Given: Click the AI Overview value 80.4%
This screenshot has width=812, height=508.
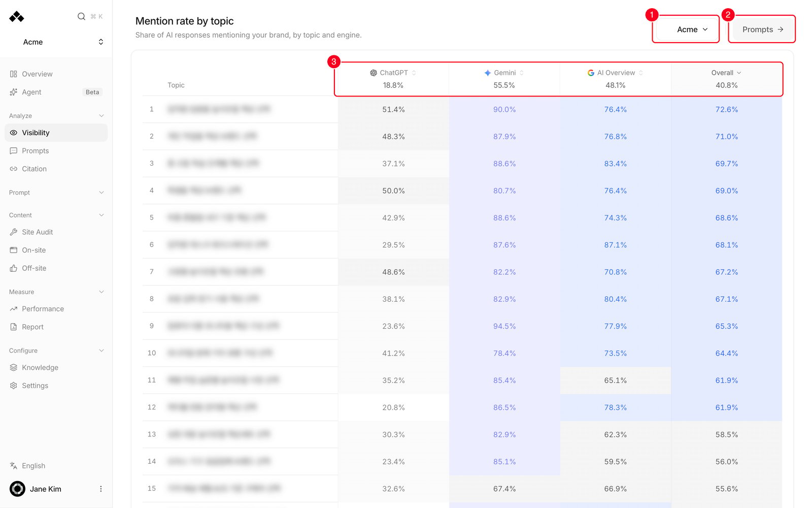Looking at the screenshot, I should point(616,299).
